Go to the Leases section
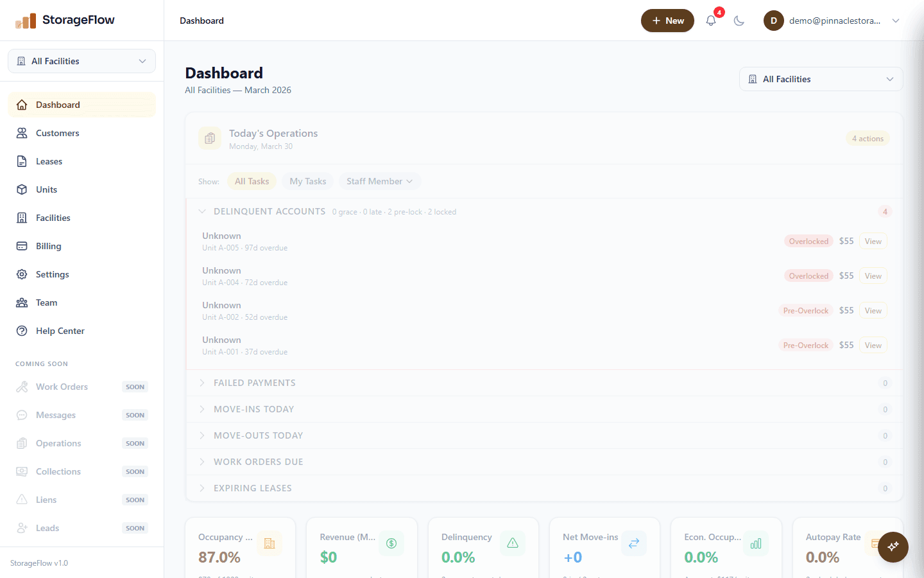Image resolution: width=924 pixels, height=578 pixels. 49,161
